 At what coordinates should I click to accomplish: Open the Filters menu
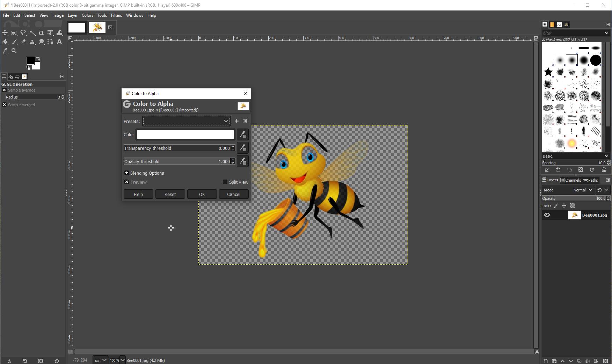116,15
